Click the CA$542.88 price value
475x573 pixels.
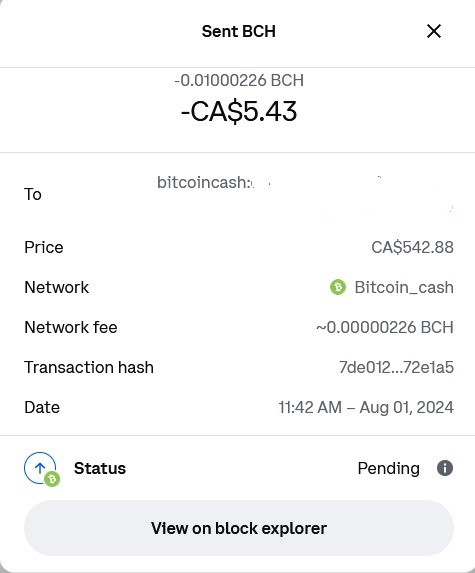click(413, 247)
